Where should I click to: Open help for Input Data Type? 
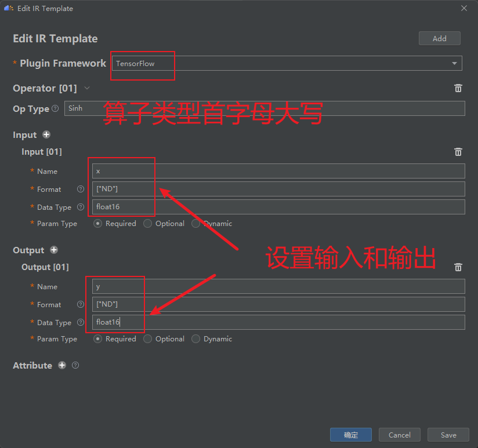81,207
